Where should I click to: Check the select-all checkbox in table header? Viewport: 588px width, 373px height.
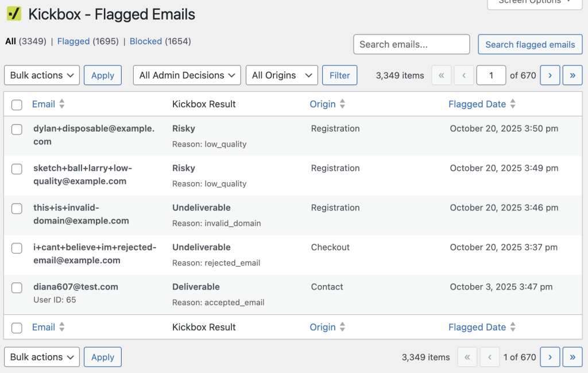coord(17,105)
